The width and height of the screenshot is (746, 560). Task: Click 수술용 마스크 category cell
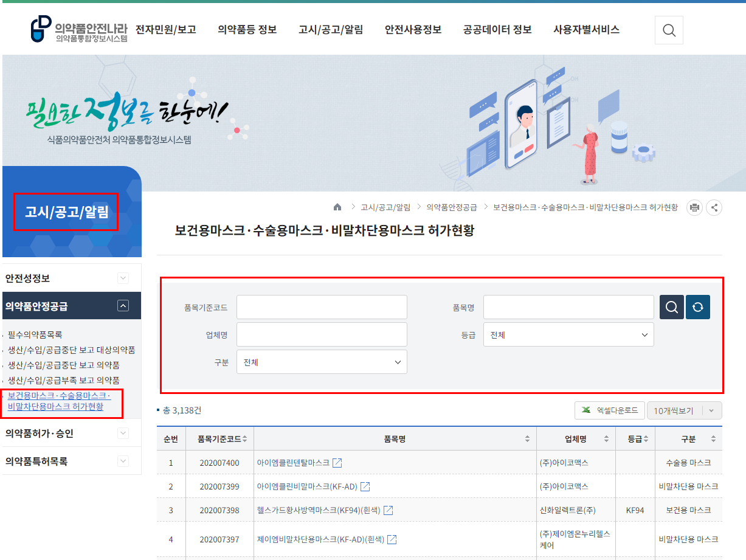tap(689, 463)
